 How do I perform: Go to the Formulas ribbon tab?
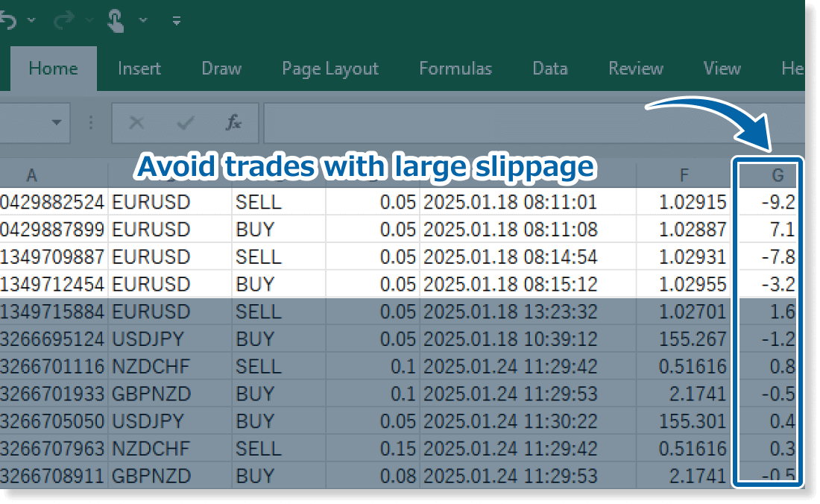click(455, 69)
